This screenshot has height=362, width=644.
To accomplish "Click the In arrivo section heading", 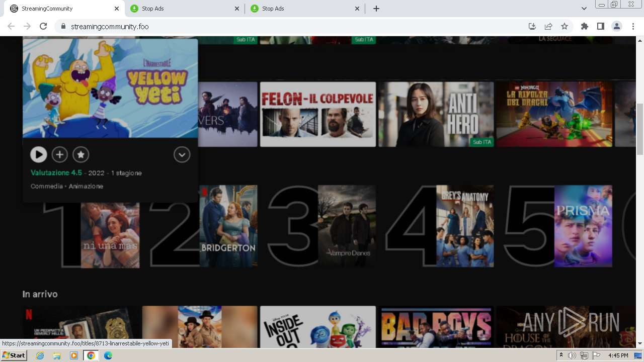I will coord(40,294).
